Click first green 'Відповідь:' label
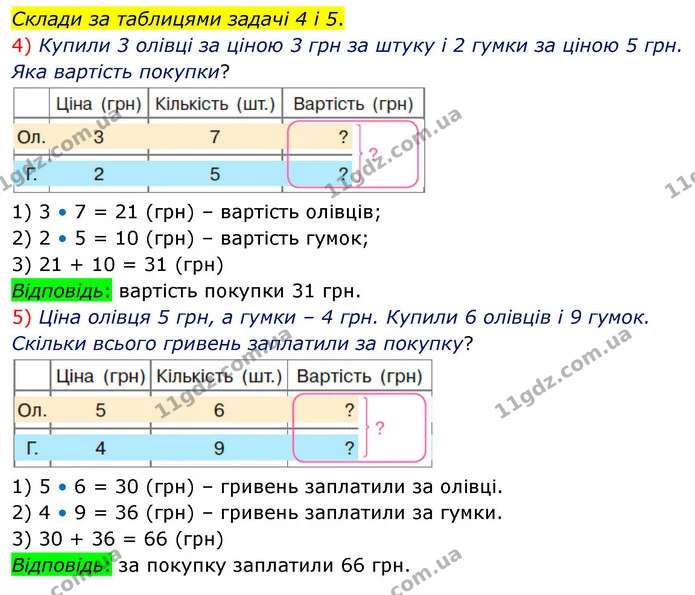Screen dimensions: 695x595 (61, 291)
